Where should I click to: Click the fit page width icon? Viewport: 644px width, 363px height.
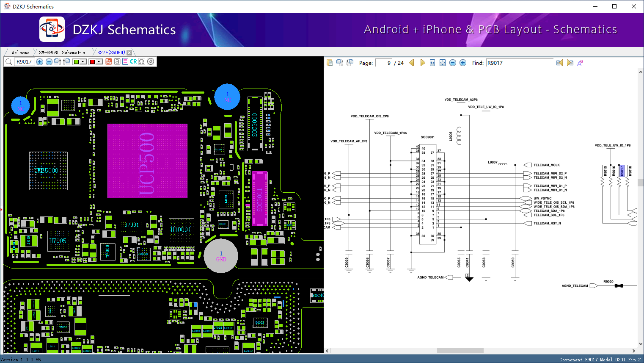[432, 63]
